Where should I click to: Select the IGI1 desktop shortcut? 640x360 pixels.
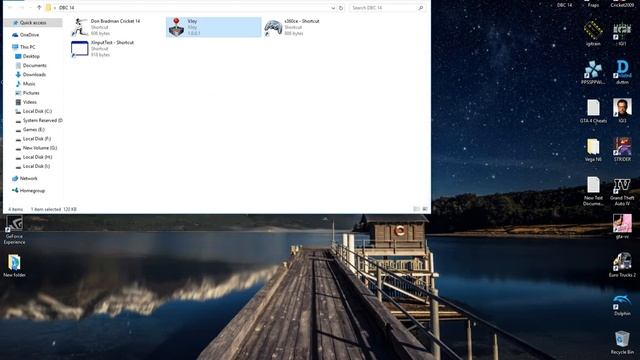(622, 34)
